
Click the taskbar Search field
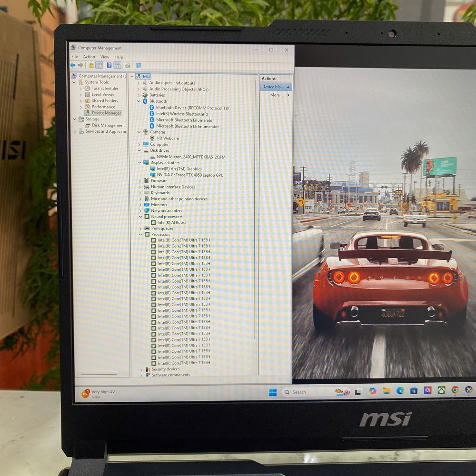click(x=300, y=392)
